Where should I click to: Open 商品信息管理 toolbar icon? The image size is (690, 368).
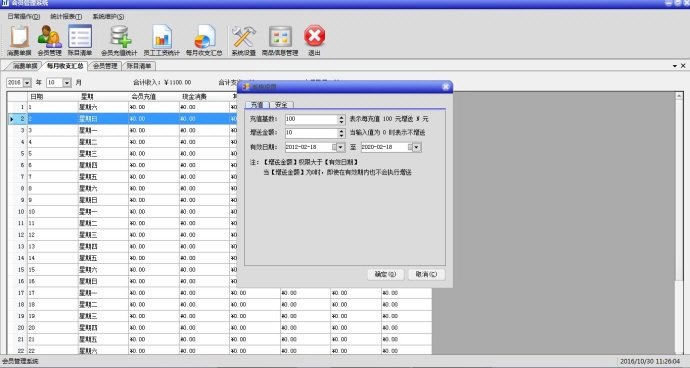tap(280, 40)
